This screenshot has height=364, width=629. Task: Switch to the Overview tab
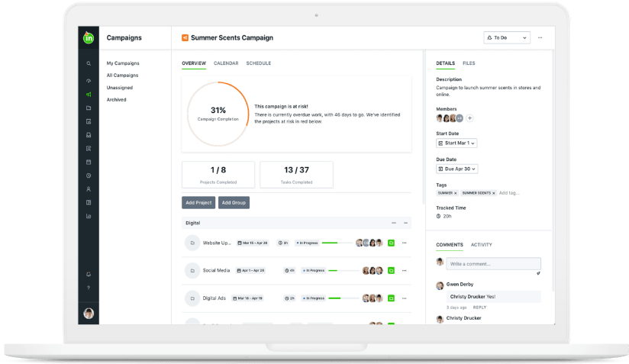click(194, 63)
